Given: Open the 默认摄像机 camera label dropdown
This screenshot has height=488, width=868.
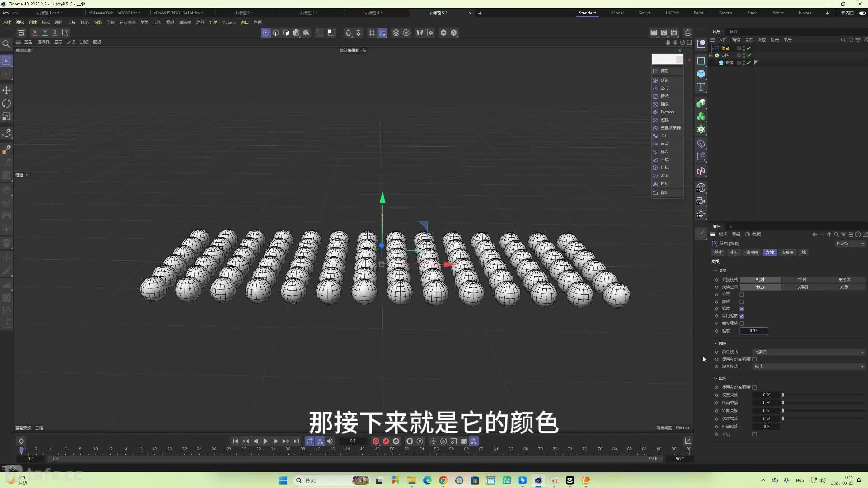Looking at the screenshot, I should [352, 51].
